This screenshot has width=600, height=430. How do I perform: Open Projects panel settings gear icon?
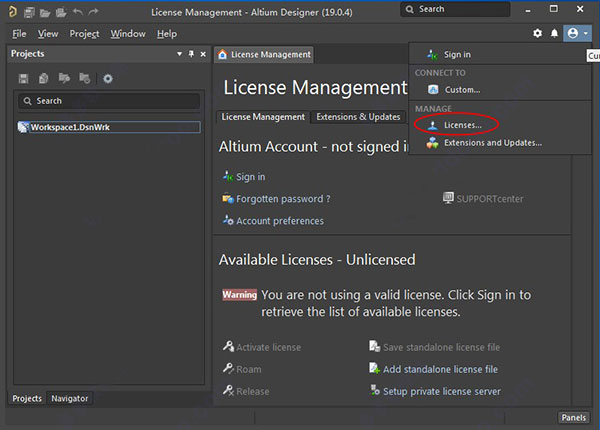tap(108, 78)
